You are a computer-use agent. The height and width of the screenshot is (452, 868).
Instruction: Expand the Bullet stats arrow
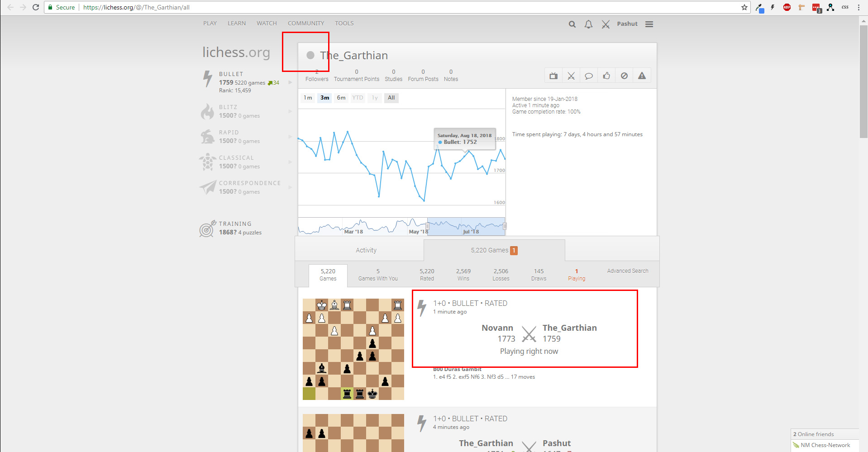point(290,82)
